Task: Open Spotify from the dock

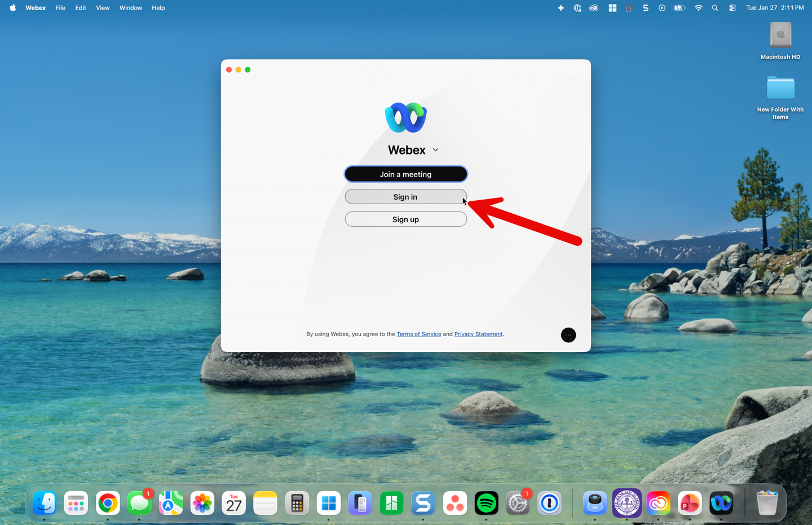Action: pos(487,503)
